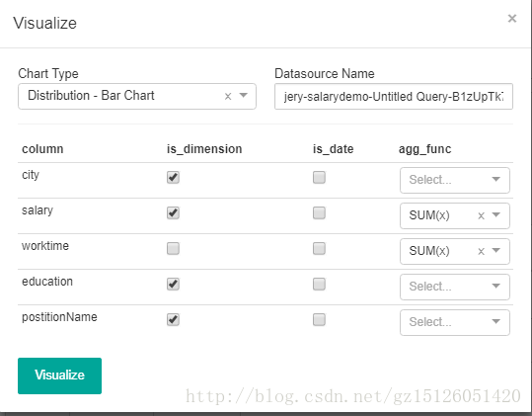
Task: Open agg_func dropdown arrow for salary
Action: pyautogui.click(x=496, y=214)
